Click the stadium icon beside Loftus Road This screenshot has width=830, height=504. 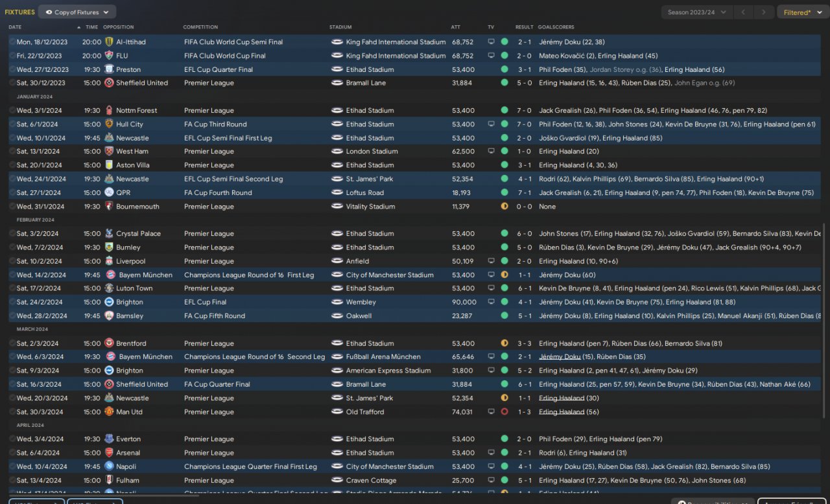(x=337, y=192)
